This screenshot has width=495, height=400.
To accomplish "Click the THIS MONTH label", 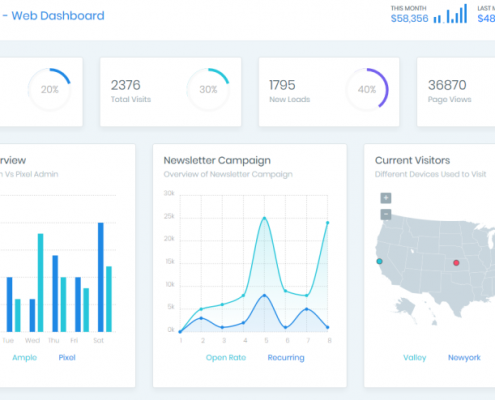I will [x=408, y=8].
